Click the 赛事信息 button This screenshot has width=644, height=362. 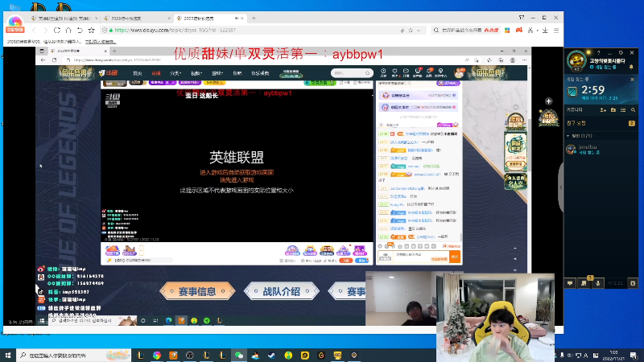(x=197, y=291)
